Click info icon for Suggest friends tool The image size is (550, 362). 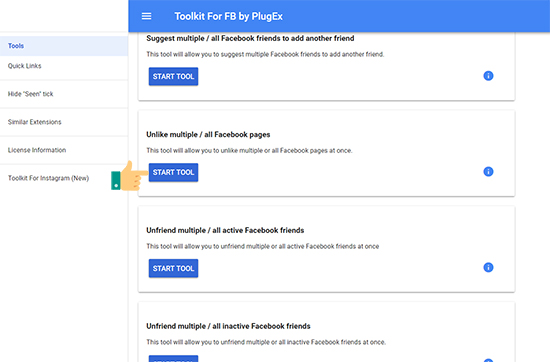(x=488, y=76)
